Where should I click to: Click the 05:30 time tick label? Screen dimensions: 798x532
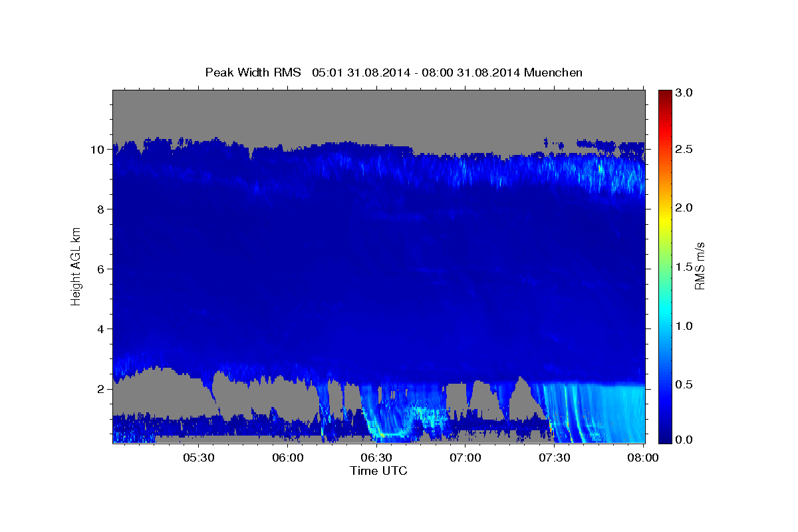[x=199, y=458]
